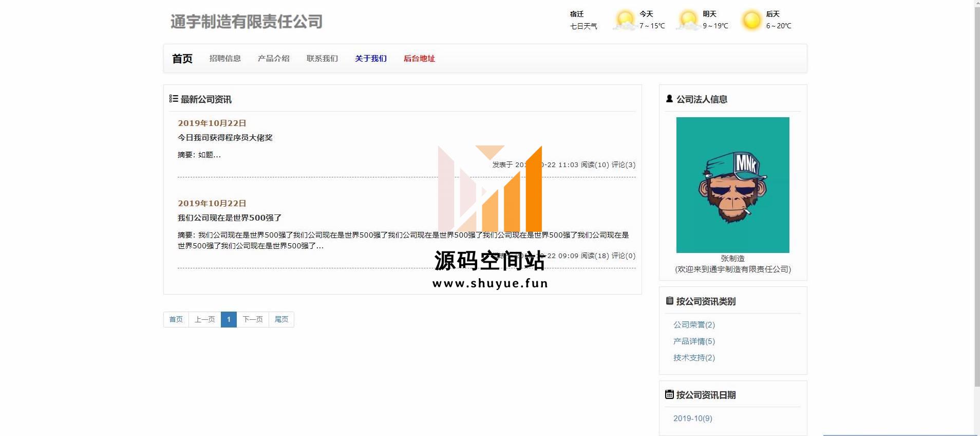Filter news by 公司荣誉(2) category
The width and height of the screenshot is (980, 436).
[694, 325]
